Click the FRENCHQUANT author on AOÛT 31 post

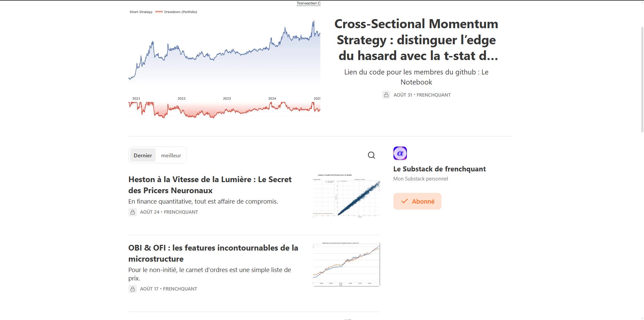(433, 95)
